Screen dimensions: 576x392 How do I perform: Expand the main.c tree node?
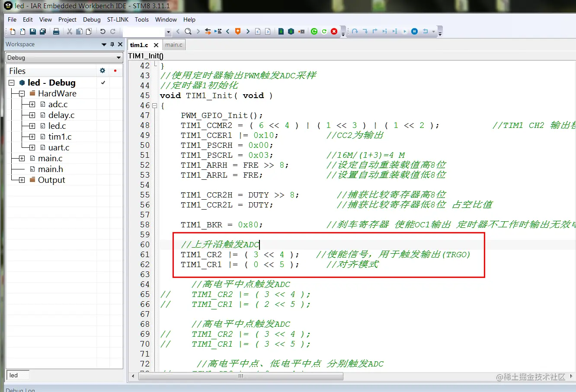[22, 158]
